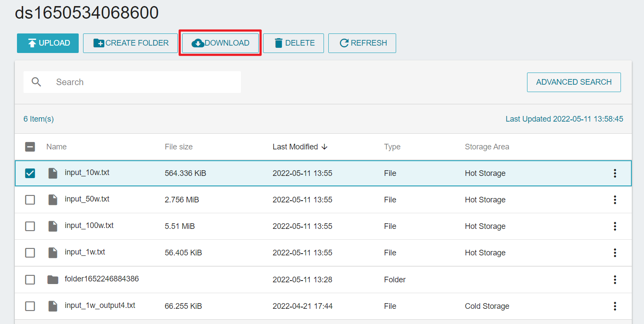The width and height of the screenshot is (644, 324).
Task: Open more options for input_10w.txt
Action: click(x=615, y=173)
